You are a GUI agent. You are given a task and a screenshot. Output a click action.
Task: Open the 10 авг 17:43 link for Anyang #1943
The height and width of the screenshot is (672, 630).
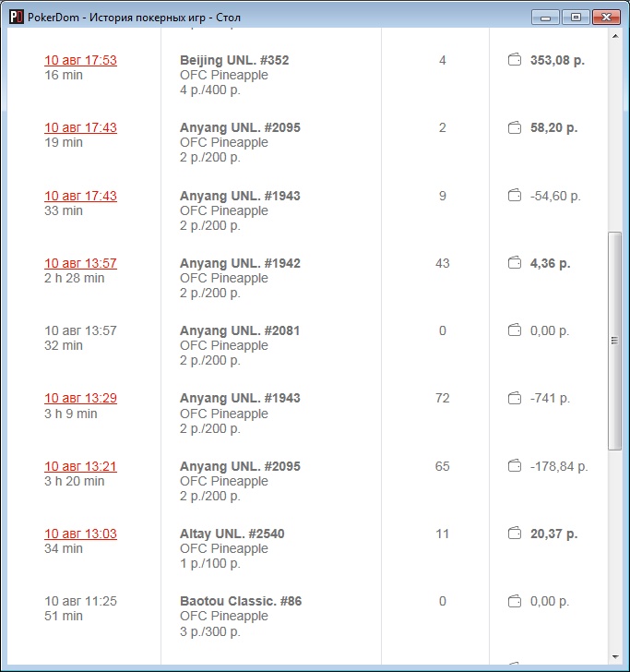[80, 196]
